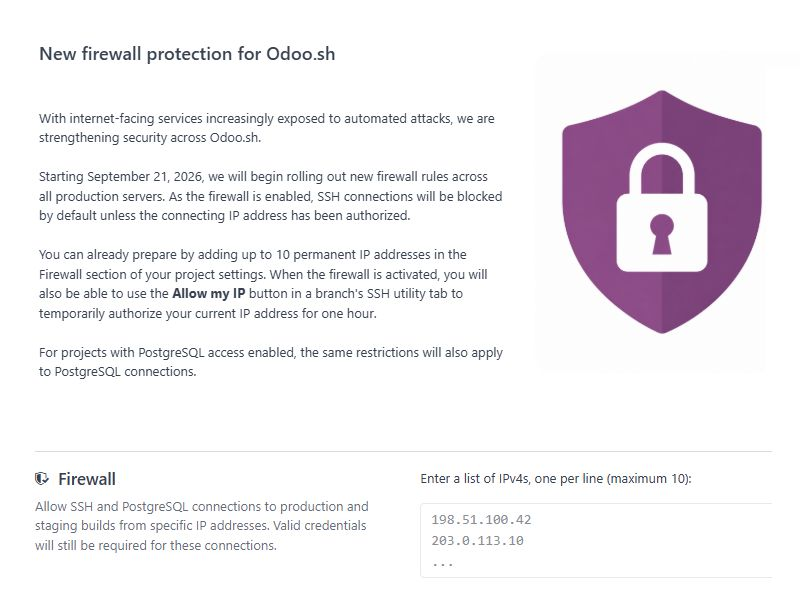Click the Firewall description about valid credentials
This screenshot has height=600, width=800.
202,526
